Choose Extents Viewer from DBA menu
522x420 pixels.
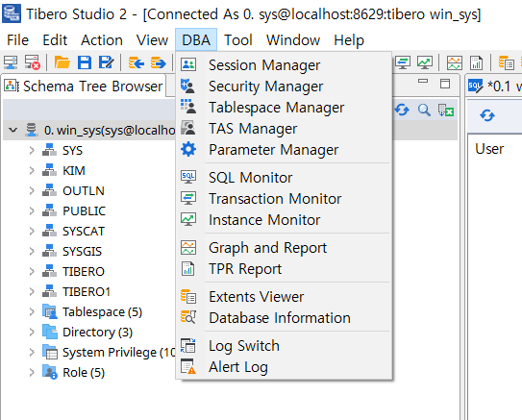284,297
